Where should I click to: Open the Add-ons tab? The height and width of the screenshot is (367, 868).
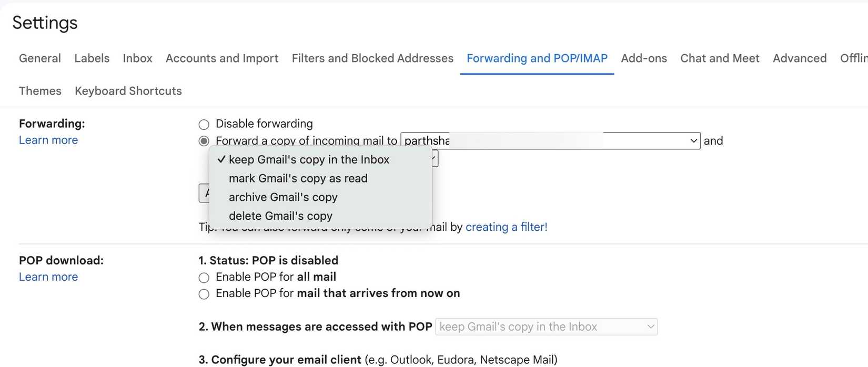click(x=644, y=58)
